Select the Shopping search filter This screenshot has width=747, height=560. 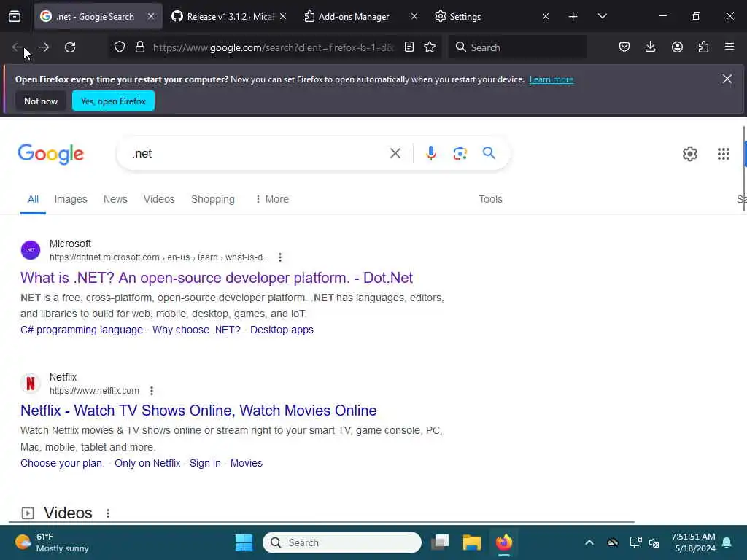[x=213, y=200]
